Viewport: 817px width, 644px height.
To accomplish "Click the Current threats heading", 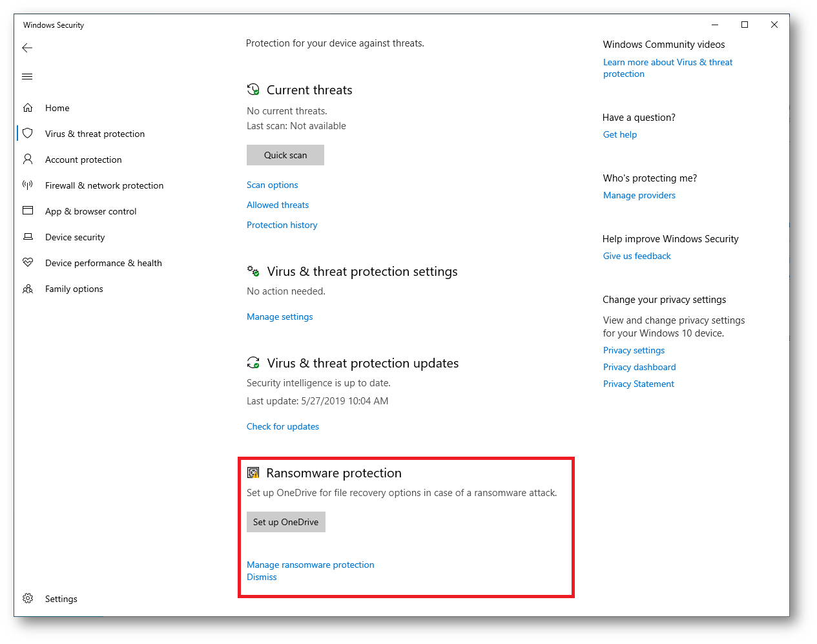I will click(309, 90).
